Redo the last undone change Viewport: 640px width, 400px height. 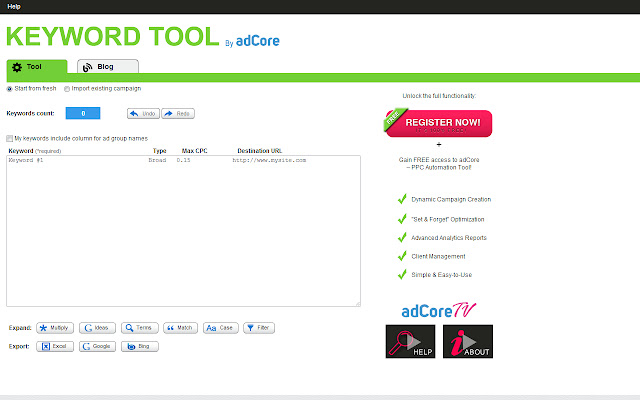point(178,113)
